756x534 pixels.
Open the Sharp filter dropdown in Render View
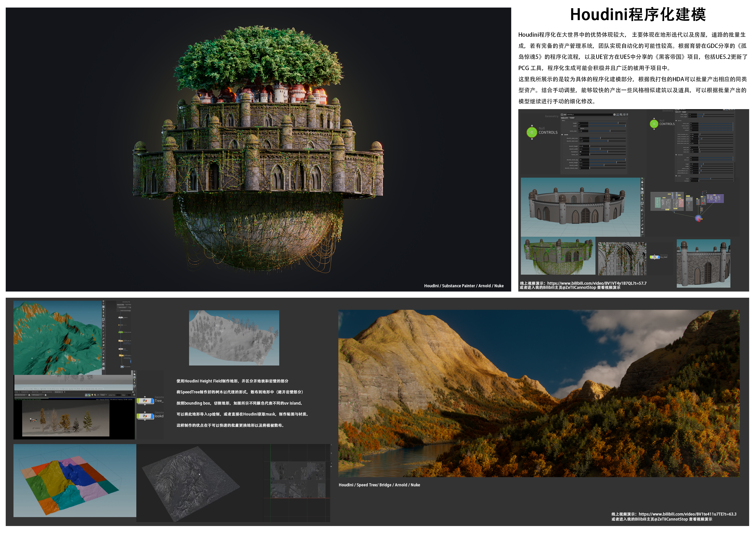104,395
